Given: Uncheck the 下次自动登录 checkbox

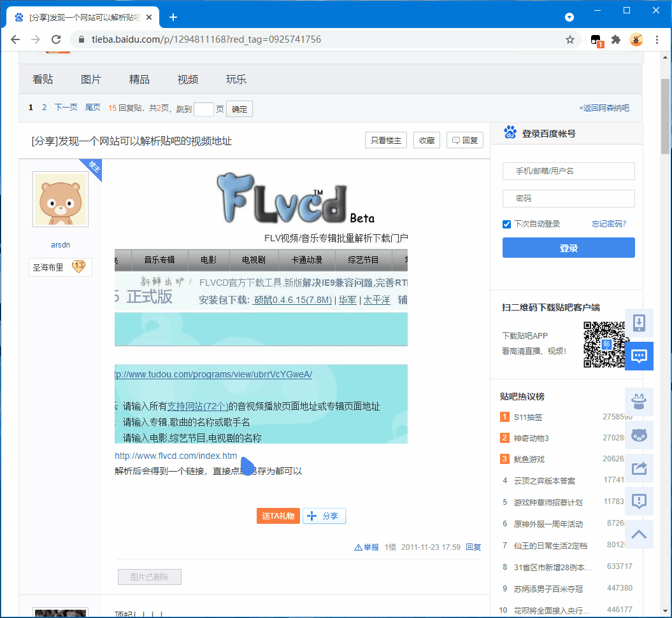Looking at the screenshot, I should (506, 224).
